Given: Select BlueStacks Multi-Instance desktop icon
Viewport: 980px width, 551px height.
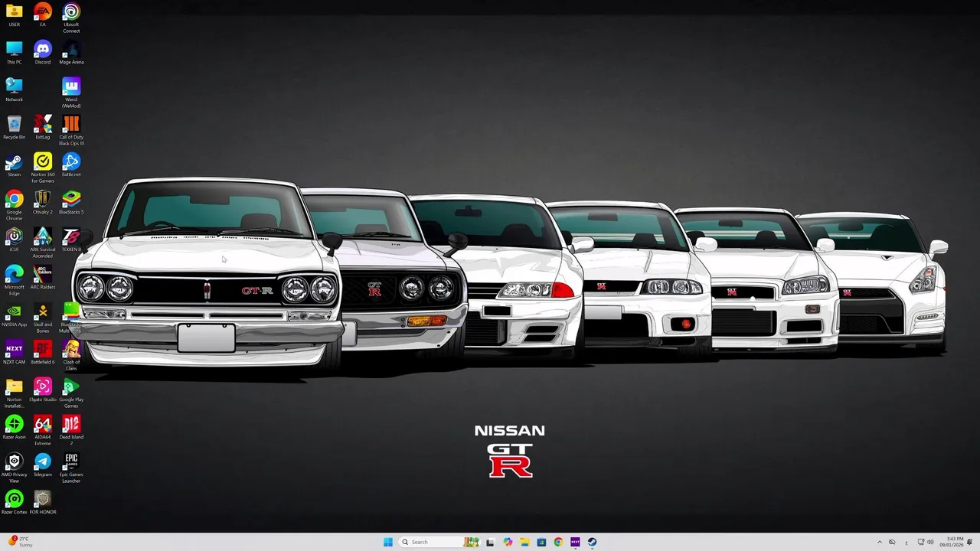Looking at the screenshot, I should [x=71, y=318].
